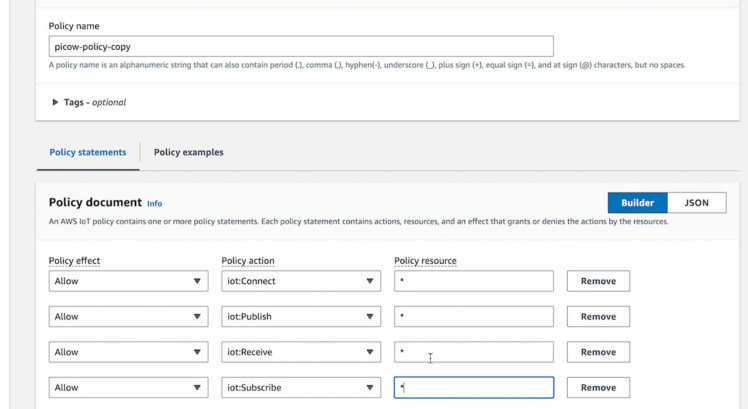This screenshot has width=748, height=409.
Task: Click the iot:Publish policy resource field
Action: point(473,316)
